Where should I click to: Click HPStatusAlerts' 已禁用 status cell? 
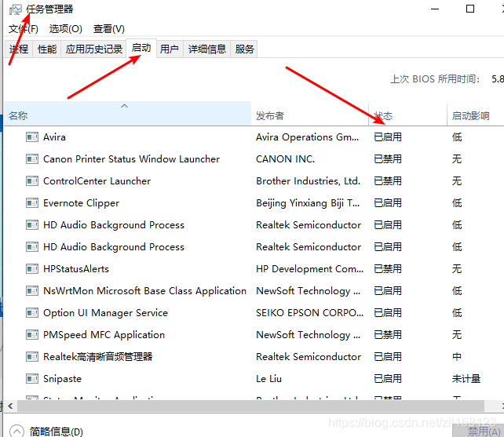[388, 269]
